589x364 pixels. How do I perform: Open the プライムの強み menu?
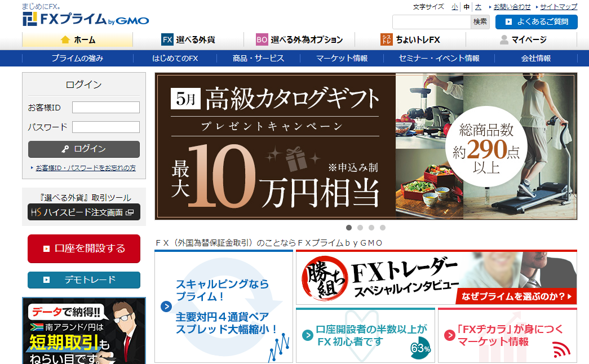[x=77, y=58]
